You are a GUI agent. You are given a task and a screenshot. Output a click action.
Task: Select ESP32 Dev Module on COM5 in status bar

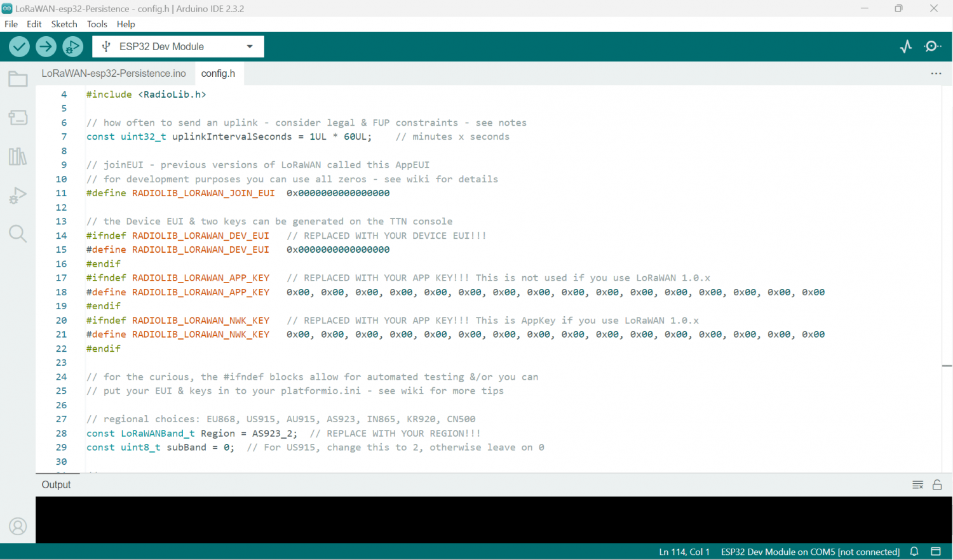click(x=809, y=552)
